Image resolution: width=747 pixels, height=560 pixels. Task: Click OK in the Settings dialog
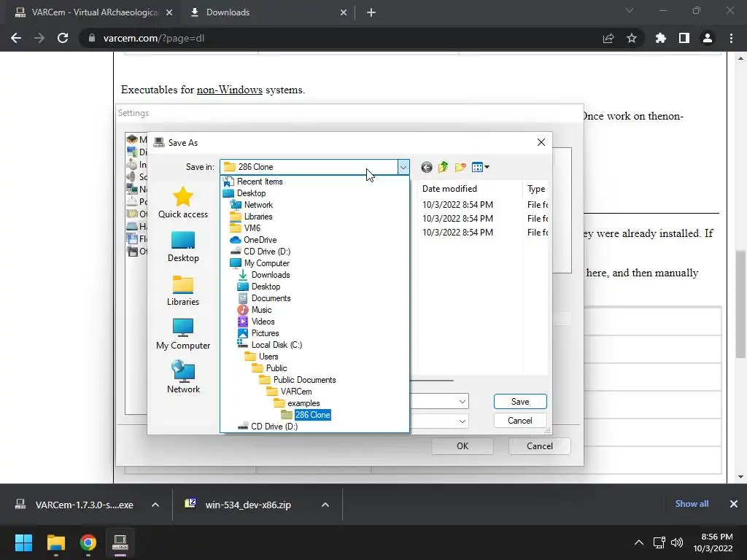point(462,446)
